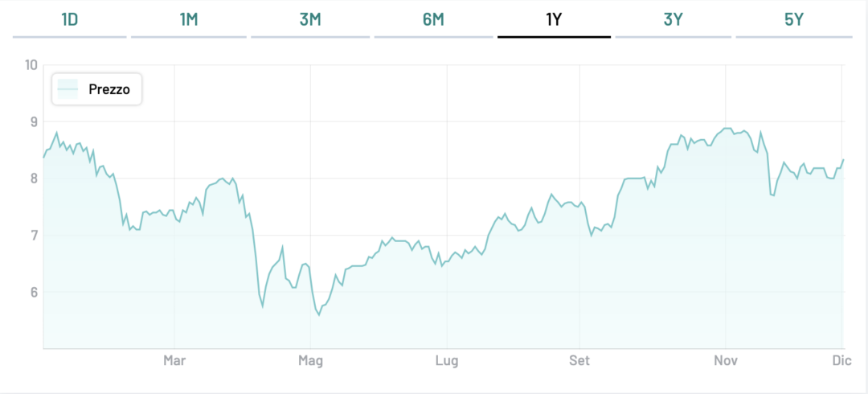Click the active 1Y tab
868x394 pixels.
click(x=554, y=20)
